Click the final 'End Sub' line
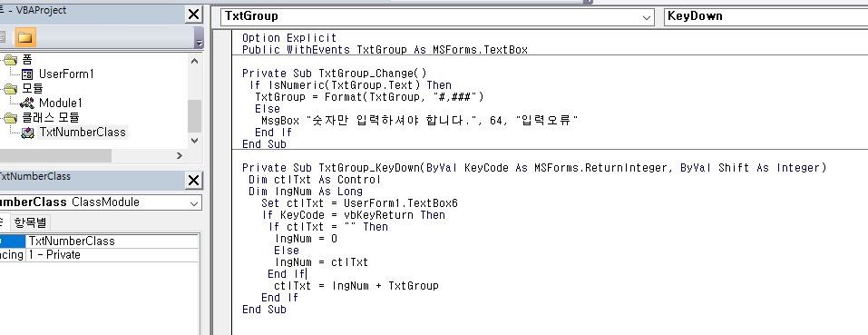Screen dimensions: 868x335 pos(264,310)
